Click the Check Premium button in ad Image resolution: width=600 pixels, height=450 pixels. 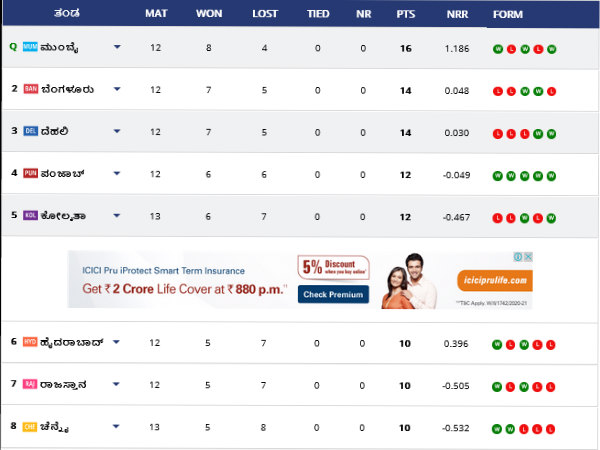[x=333, y=294]
